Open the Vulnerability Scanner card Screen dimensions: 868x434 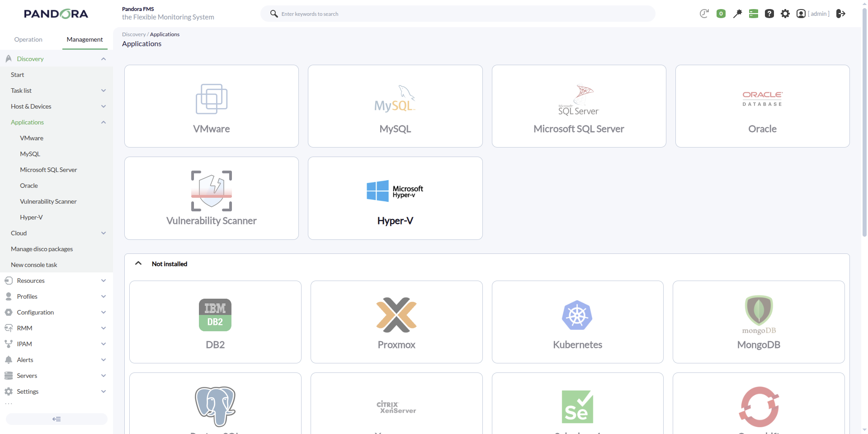[x=212, y=198]
